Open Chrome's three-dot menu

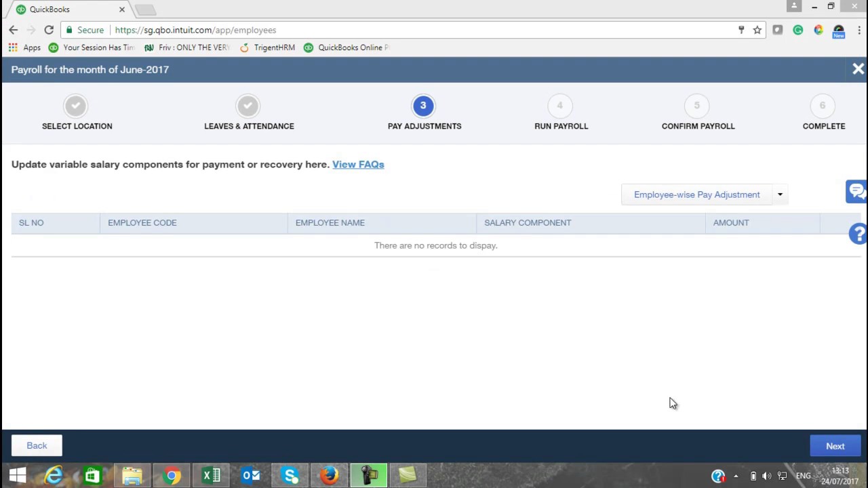click(859, 30)
